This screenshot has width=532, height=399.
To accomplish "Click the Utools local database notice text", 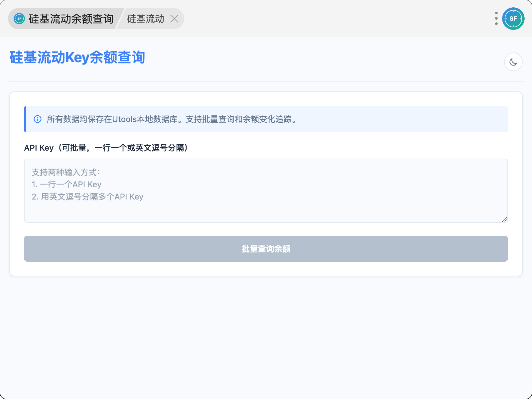I will click(172, 119).
